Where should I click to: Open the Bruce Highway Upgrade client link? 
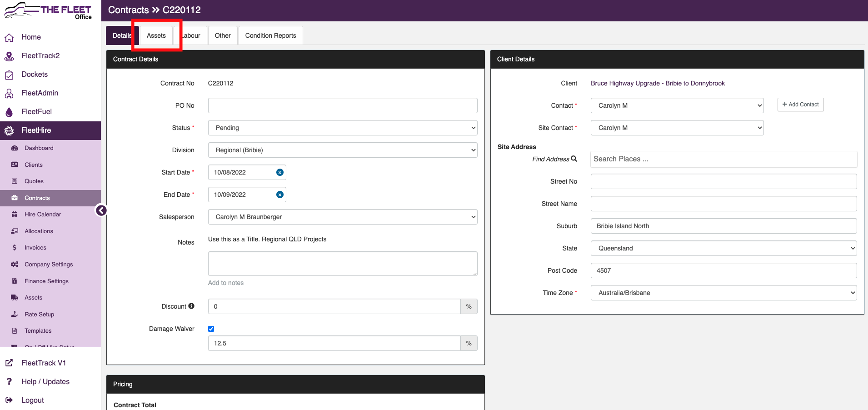click(658, 83)
